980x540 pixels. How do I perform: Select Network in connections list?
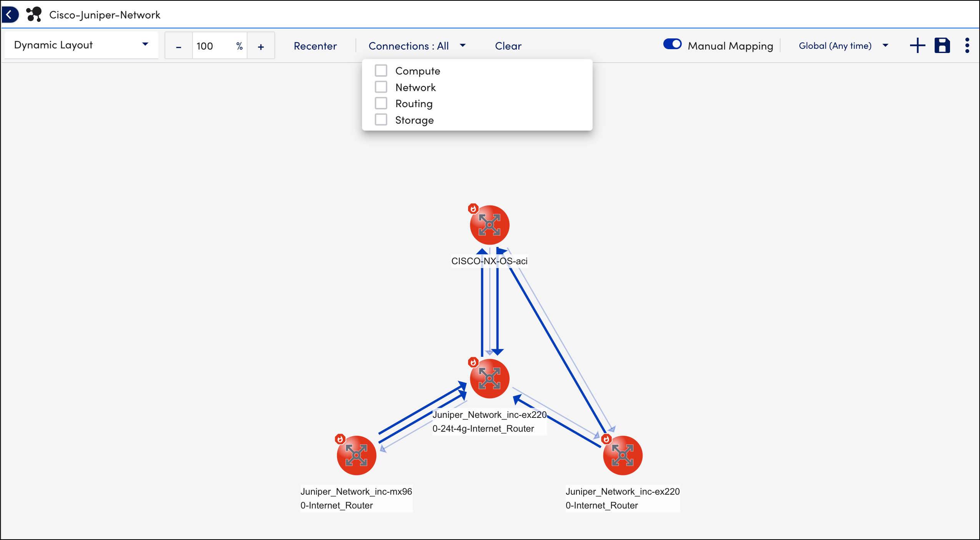click(415, 88)
